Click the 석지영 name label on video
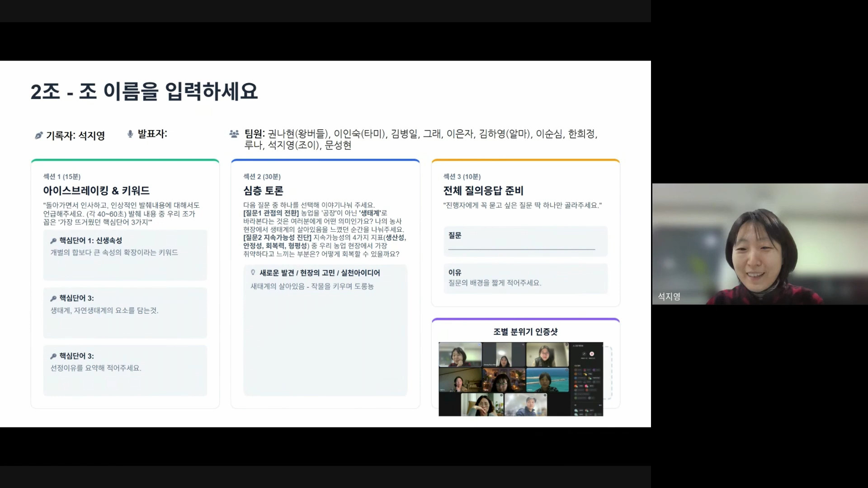The height and width of the screenshot is (488, 868). (x=669, y=297)
